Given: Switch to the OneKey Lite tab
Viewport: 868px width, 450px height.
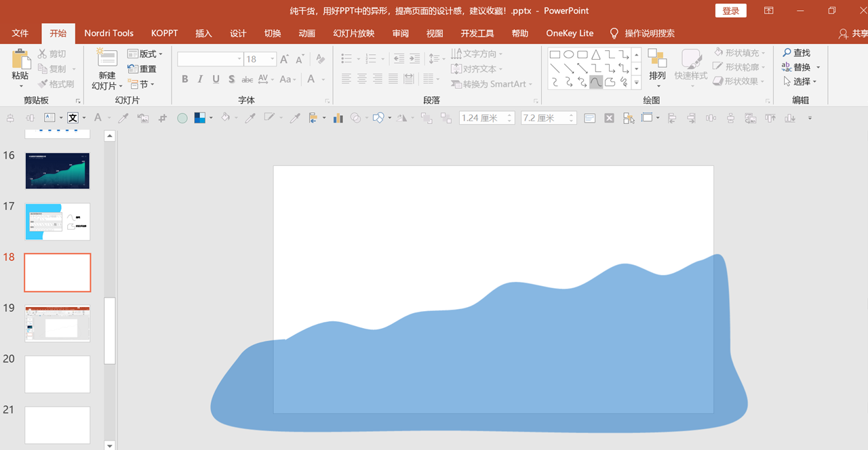Looking at the screenshot, I should click(x=570, y=33).
